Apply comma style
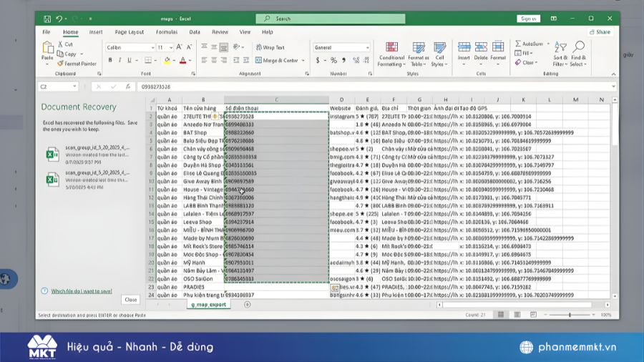 tap(343, 60)
